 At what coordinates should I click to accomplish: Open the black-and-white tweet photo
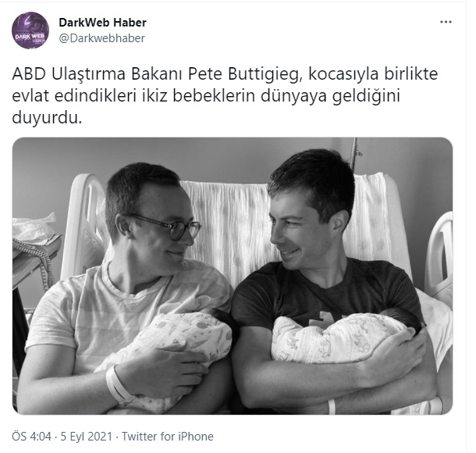point(233,276)
